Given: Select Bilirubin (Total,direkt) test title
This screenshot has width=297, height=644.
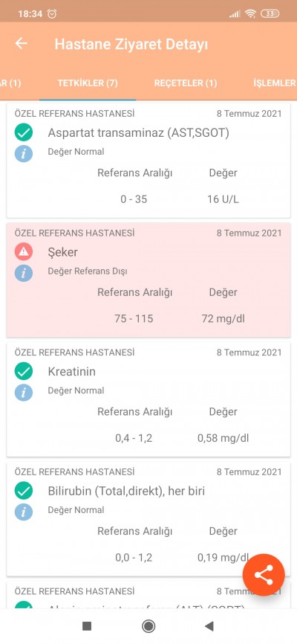Looking at the screenshot, I should click(126, 491).
